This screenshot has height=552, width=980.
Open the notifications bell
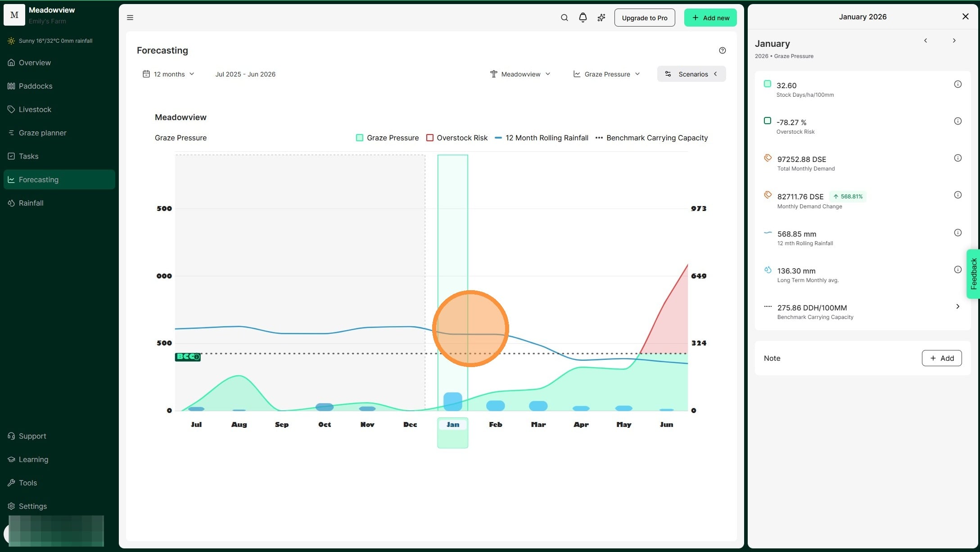coord(583,18)
